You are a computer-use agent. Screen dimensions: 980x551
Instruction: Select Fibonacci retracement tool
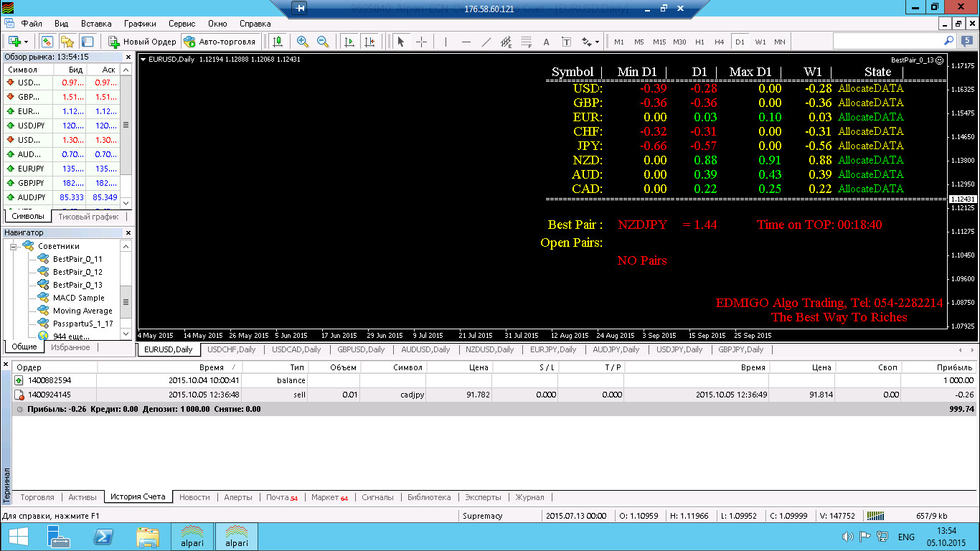click(x=526, y=42)
